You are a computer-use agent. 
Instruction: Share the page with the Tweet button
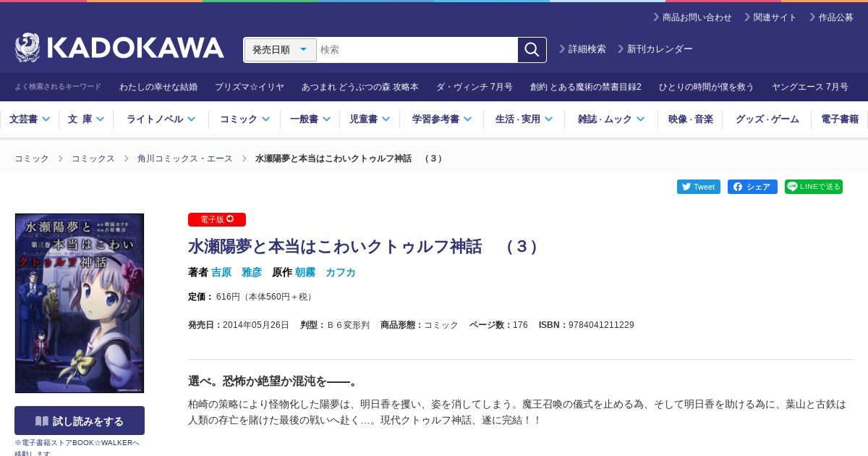(x=699, y=187)
